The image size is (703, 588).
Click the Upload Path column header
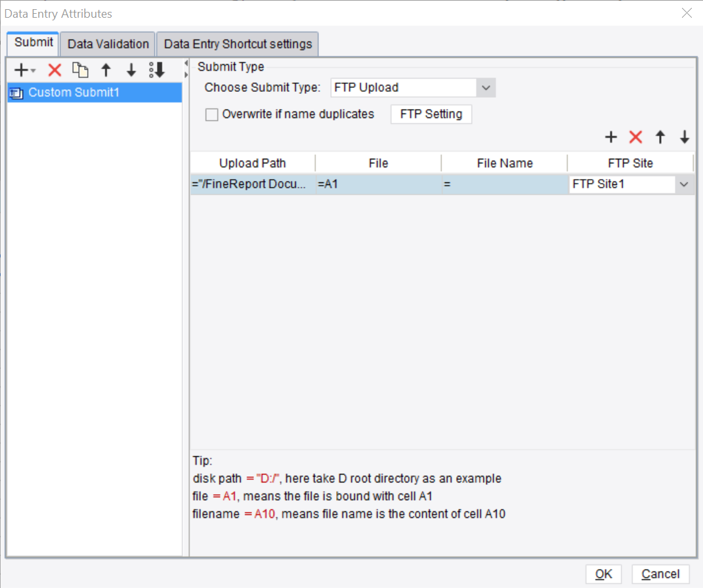click(253, 163)
